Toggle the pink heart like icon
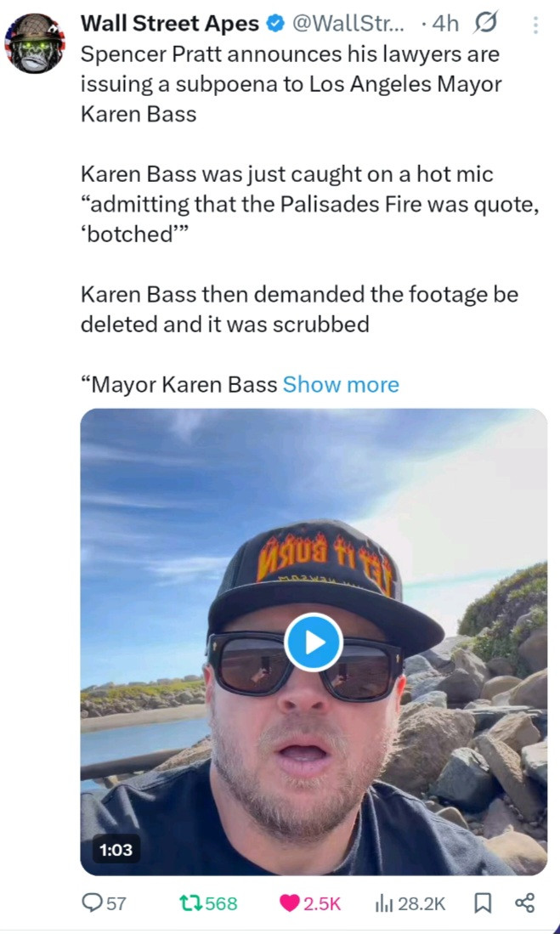Image resolution: width=560 pixels, height=934 pixels. [x=290, y=903]
